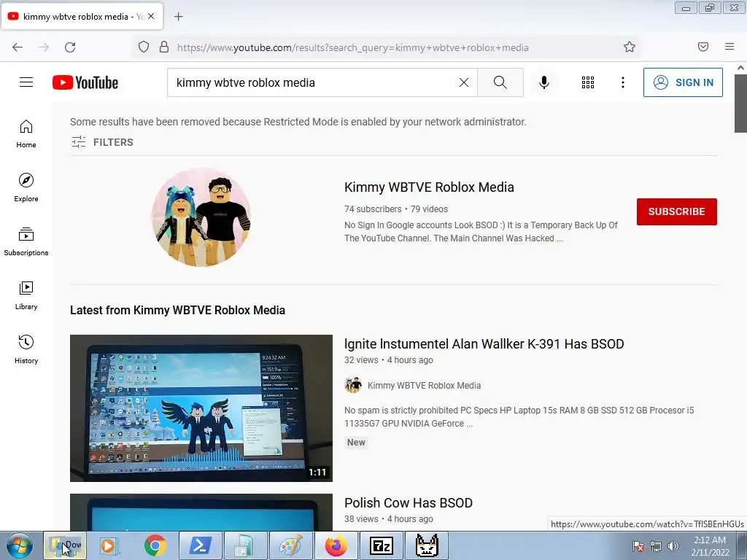Click the tracking protection shield icon
Screen dimensions: 747x560
(144, 47)
